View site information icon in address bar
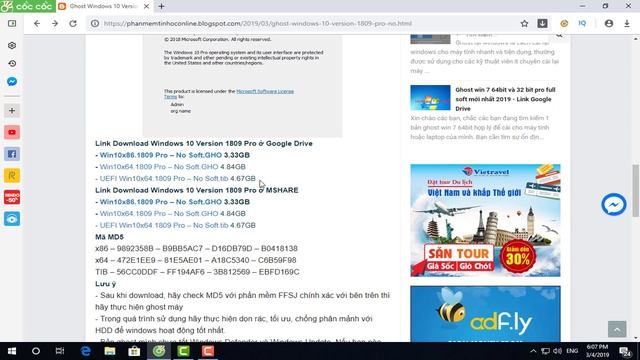Screen dimensions: 640x360 pos(95,24)
